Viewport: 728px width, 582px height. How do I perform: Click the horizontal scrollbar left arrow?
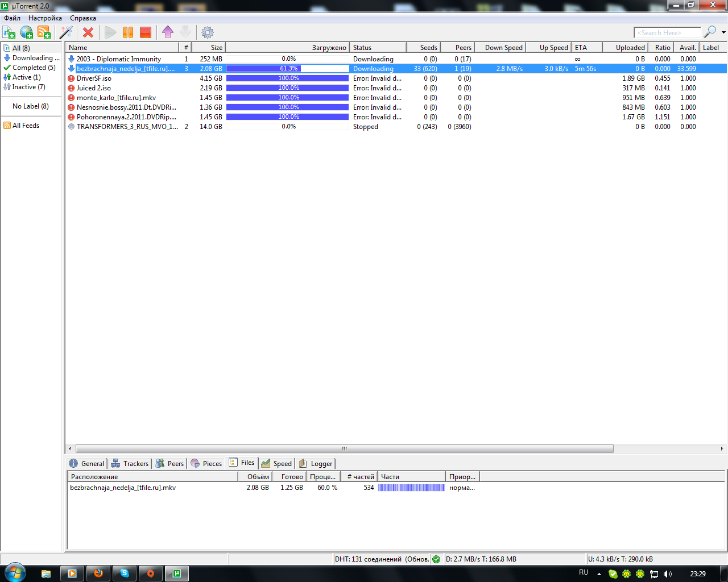point(70,448)
